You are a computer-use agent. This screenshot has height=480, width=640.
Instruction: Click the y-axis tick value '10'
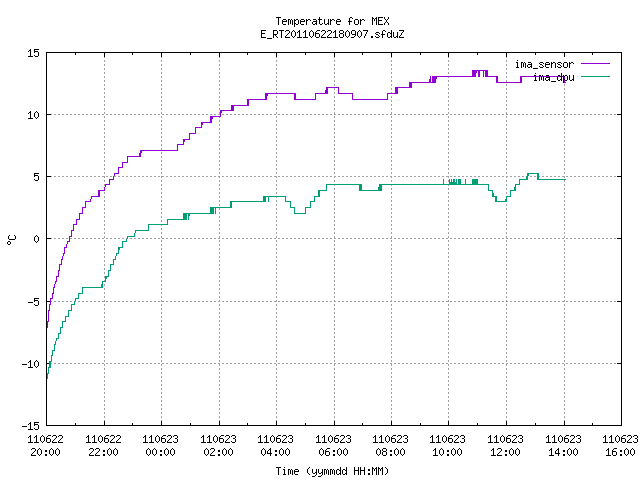33,115
